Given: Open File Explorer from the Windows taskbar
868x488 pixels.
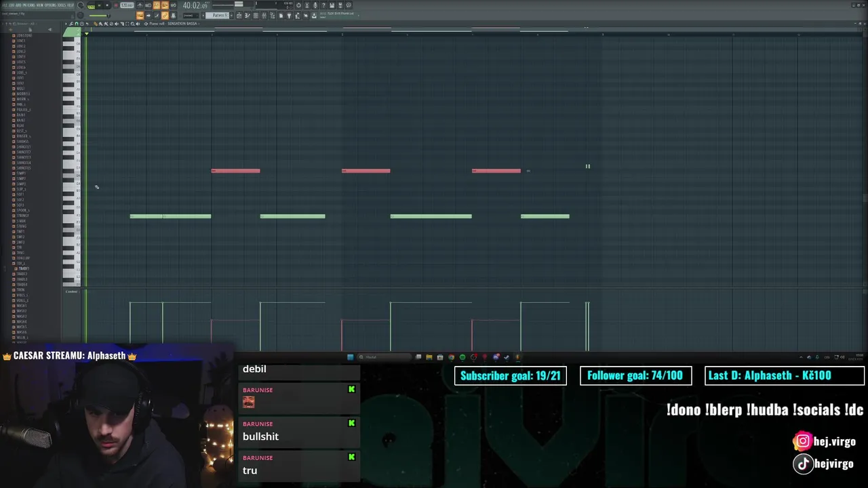Looking at the screenshot, I should tap(429, 357).
